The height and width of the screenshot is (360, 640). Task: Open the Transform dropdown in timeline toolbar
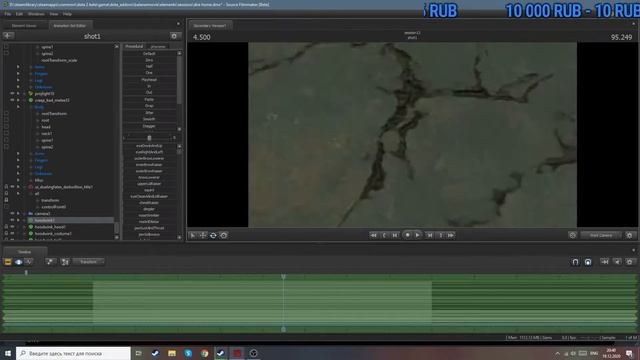pos(88,262)
